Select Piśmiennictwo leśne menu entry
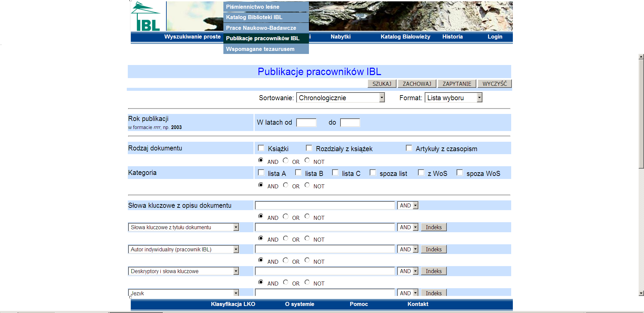644x313 pixels. 266,7
